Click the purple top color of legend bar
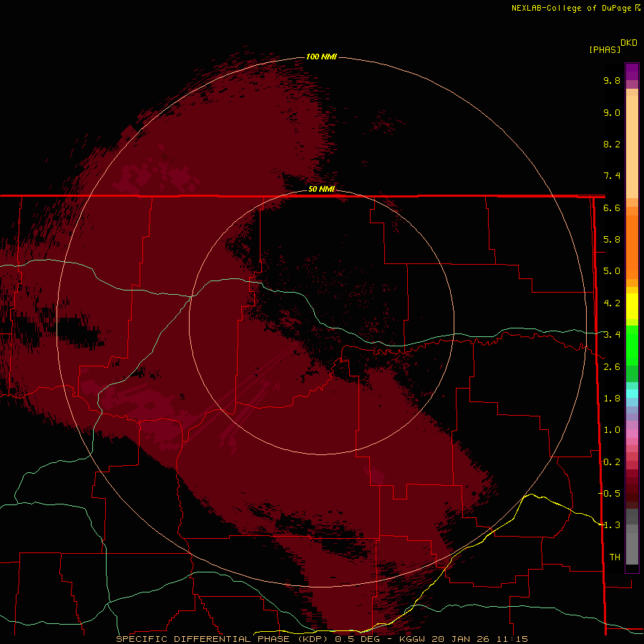644x644 pixels. point(632,72)
